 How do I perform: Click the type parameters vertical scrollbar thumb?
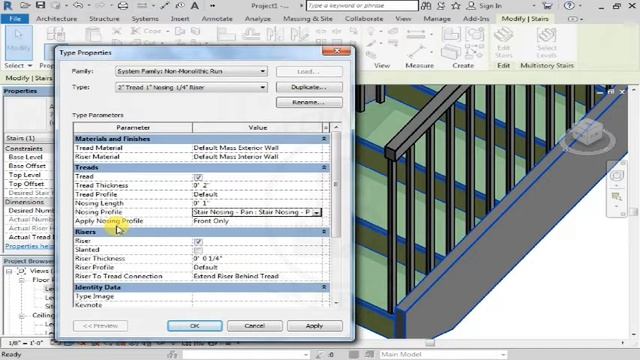(336, 184)
